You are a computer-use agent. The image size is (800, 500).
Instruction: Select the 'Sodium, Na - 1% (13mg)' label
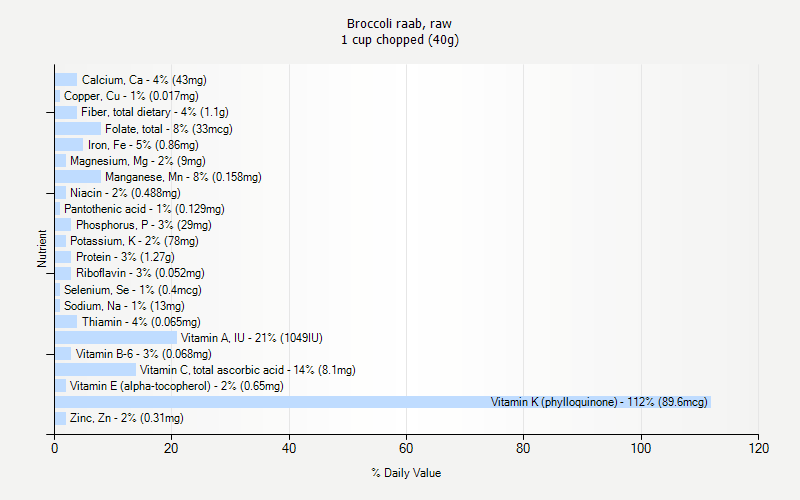pos(124,306)
